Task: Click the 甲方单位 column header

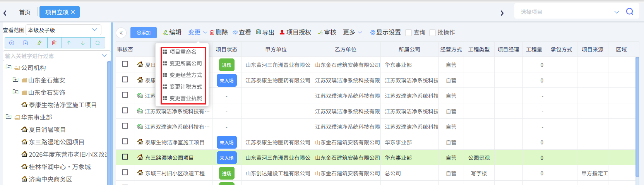Action: pos(276,50)
